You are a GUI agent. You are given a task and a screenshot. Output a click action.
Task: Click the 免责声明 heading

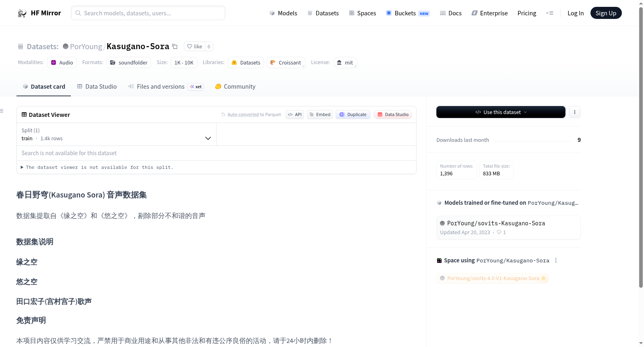[x=31, y=320]
